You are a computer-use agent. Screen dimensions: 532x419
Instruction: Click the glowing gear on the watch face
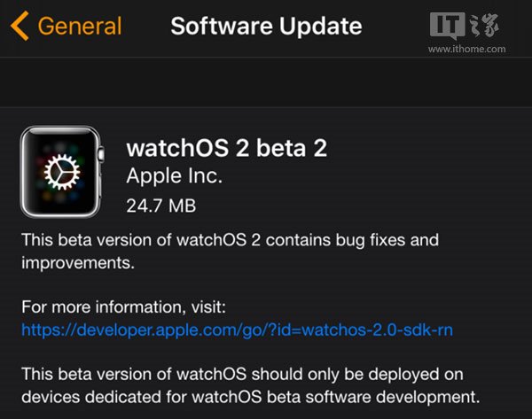pos(62,172)
